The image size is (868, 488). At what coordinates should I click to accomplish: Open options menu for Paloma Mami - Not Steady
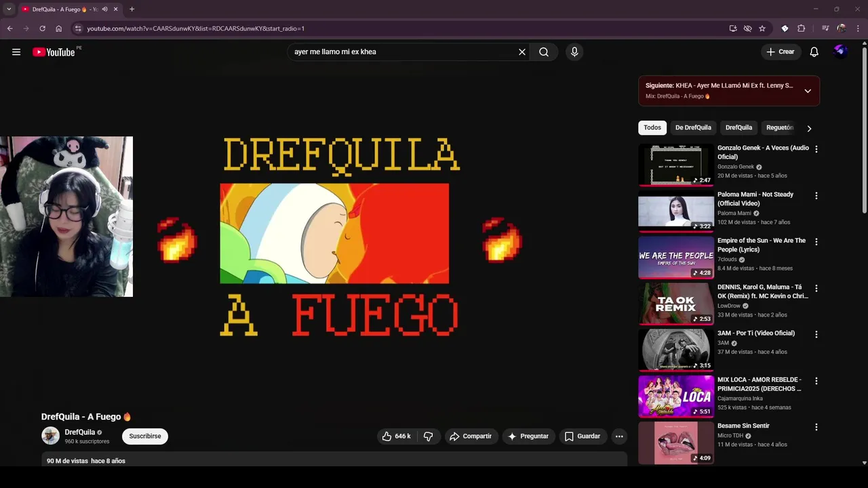[x=816, y=196]
